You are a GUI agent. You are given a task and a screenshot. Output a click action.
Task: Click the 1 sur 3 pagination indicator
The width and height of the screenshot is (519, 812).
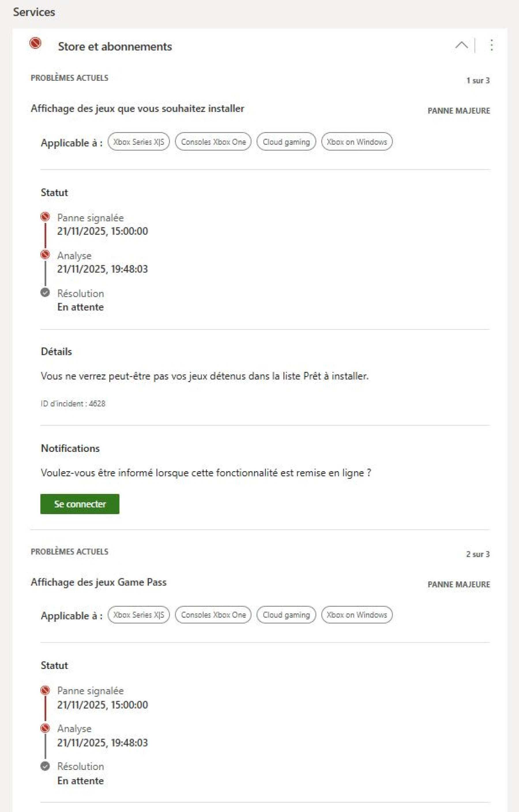pyautogui.click(x=478, y=80)
